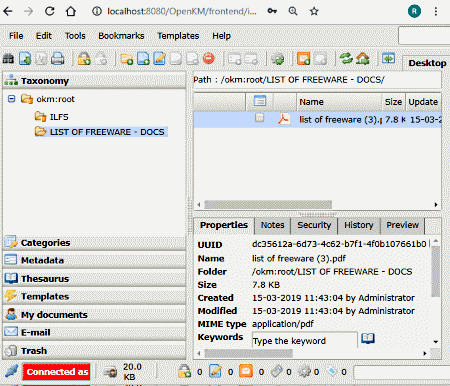Viewport: 450px width, 386px height.
Task: Click the properties panel vertical scrollbar thumb
Action: 435,271
